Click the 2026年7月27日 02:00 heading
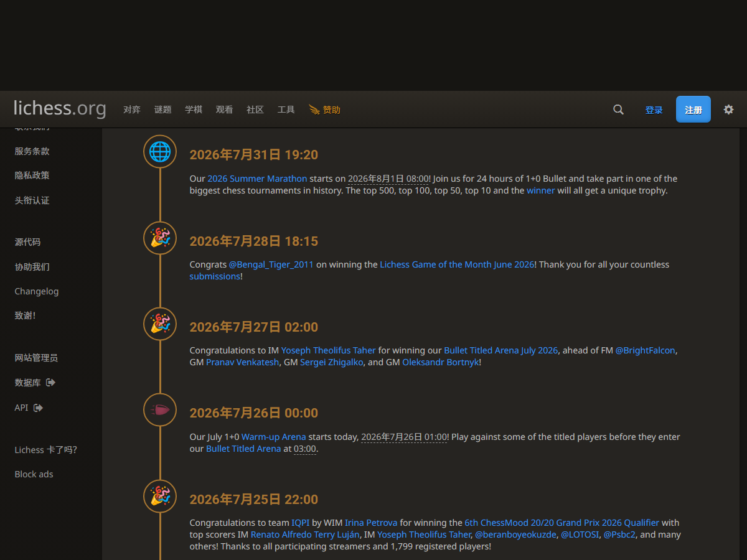 click(x=254, y=327)
